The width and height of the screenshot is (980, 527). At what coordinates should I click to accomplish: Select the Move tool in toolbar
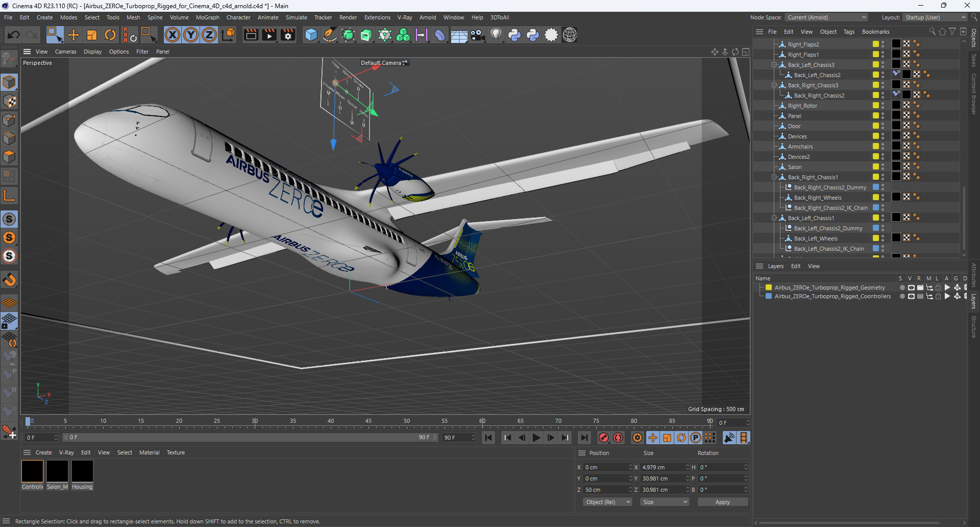point(73,35)
